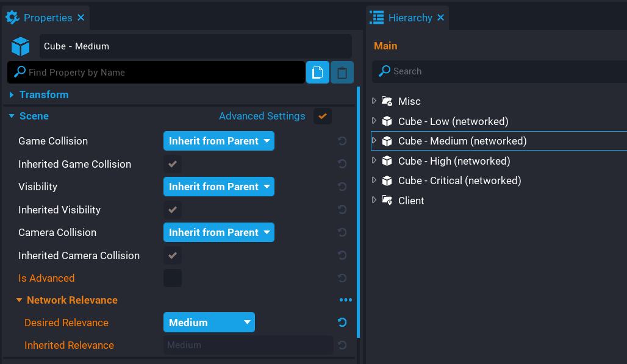627x364 pixels.
Task: Click the copy component settings icon
Action: point(317,72)
